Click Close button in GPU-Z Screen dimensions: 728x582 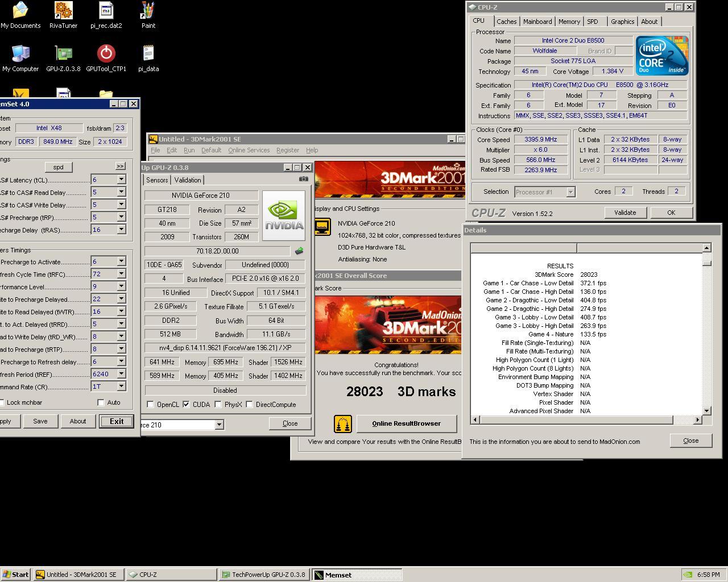(290, 423)
